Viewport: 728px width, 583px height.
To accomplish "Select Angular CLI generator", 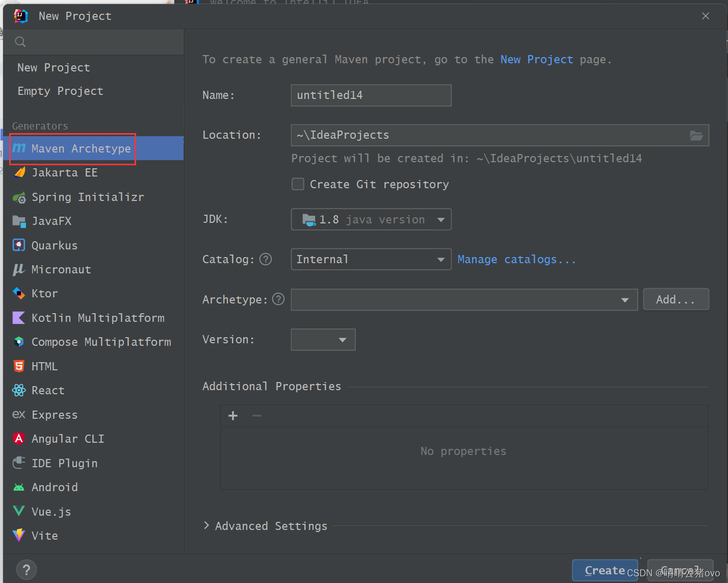I will point(93,439).
